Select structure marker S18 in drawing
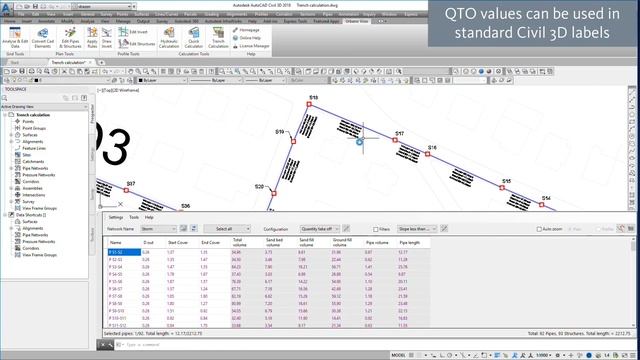 point(309,104)
